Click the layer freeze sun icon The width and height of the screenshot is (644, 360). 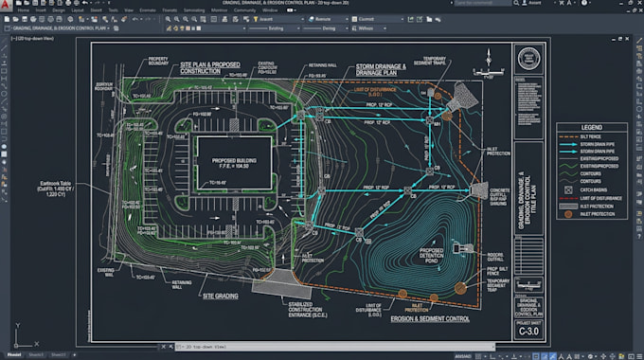tap(182, 28)
